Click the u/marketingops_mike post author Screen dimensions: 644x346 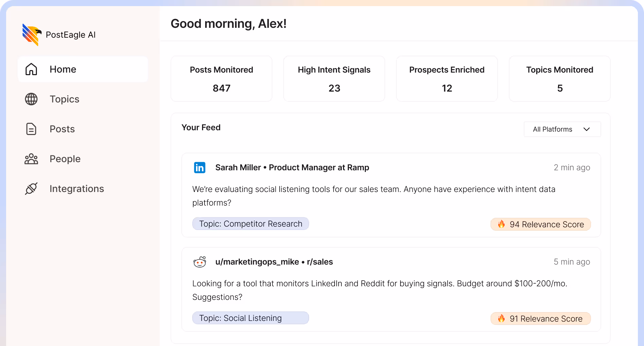pos(257,262)
